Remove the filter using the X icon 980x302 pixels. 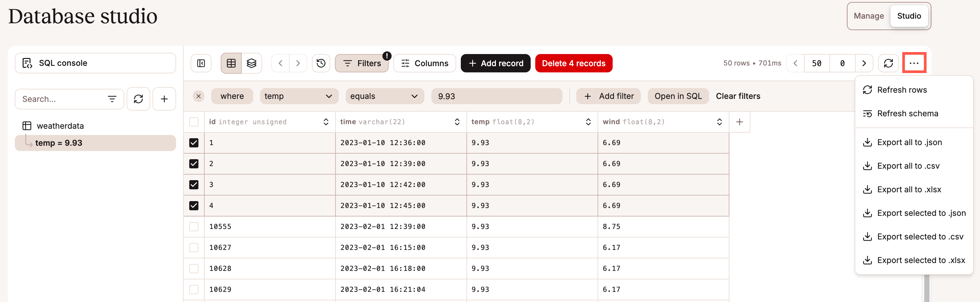pos(198,96)
